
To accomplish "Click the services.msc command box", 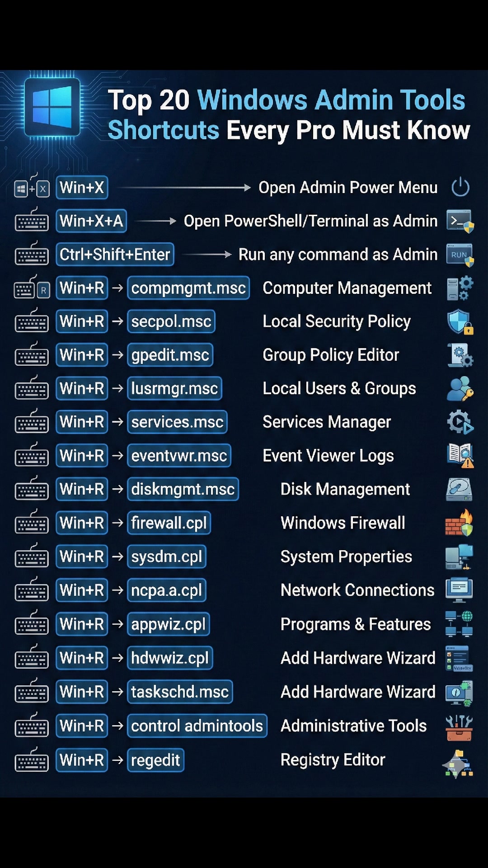I will [x=177, y=422].
